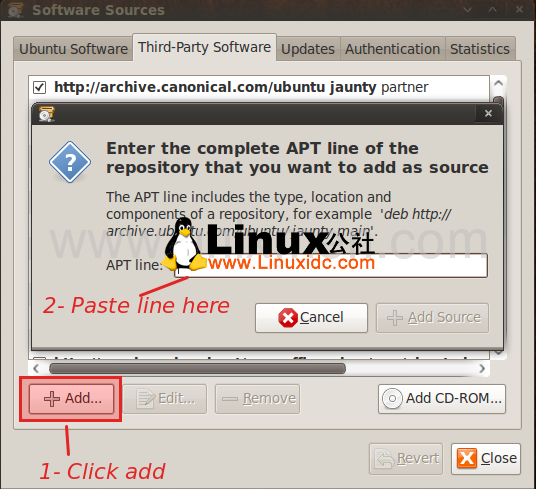The image size is (536, 489).
Task: Open the Updates tab
Action: [x=308, y=49]
